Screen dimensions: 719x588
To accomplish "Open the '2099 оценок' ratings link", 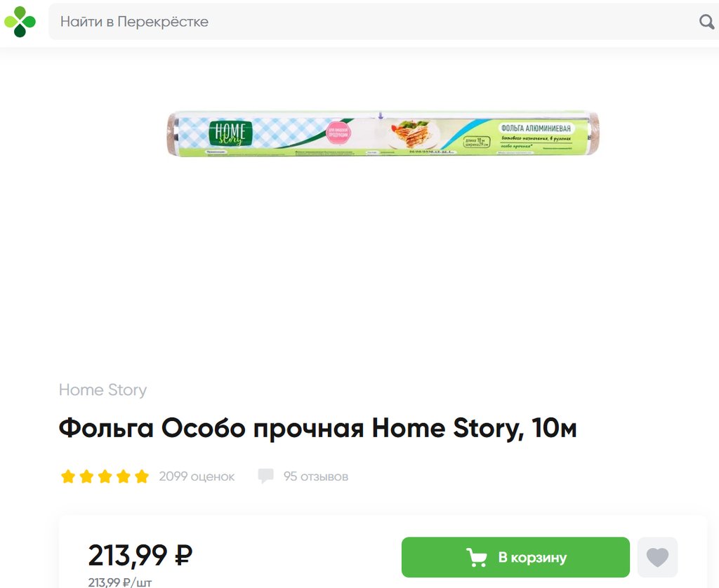I will coord(197,477).
